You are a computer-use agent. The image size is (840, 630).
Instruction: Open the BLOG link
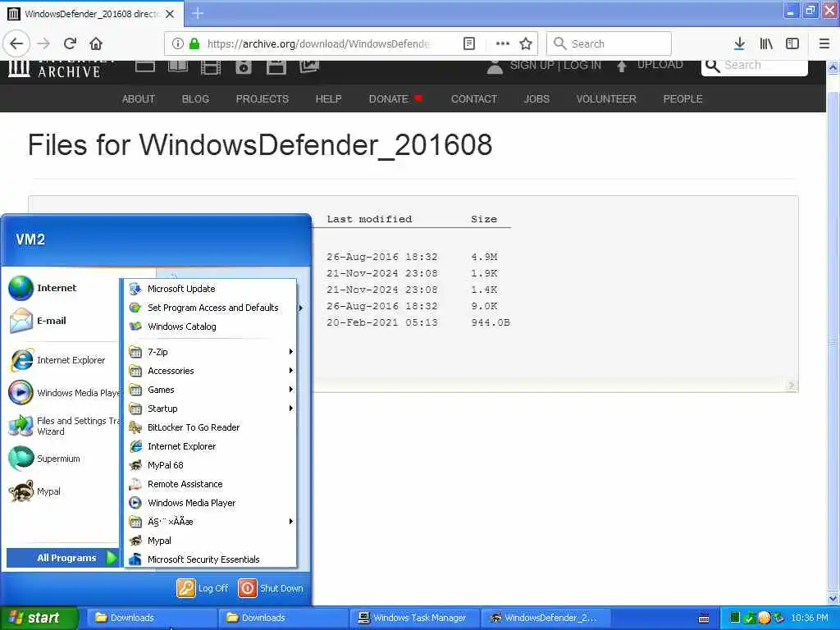point(195,99)
